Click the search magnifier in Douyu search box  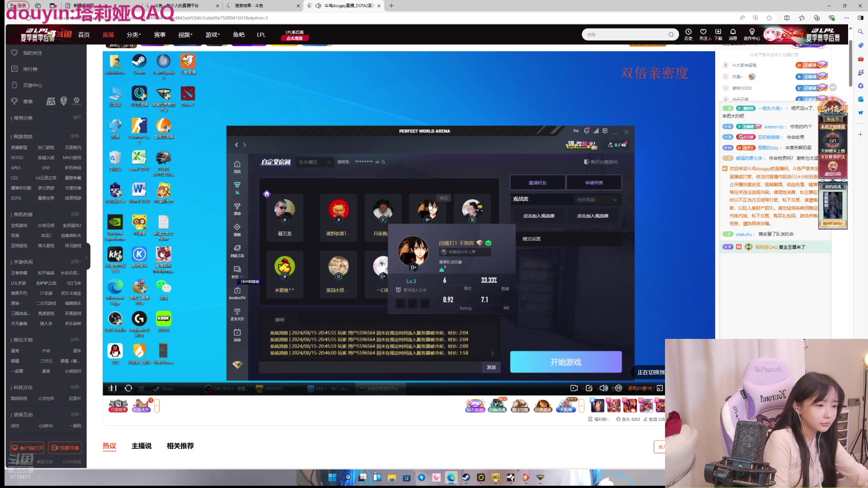pos(671,34)
